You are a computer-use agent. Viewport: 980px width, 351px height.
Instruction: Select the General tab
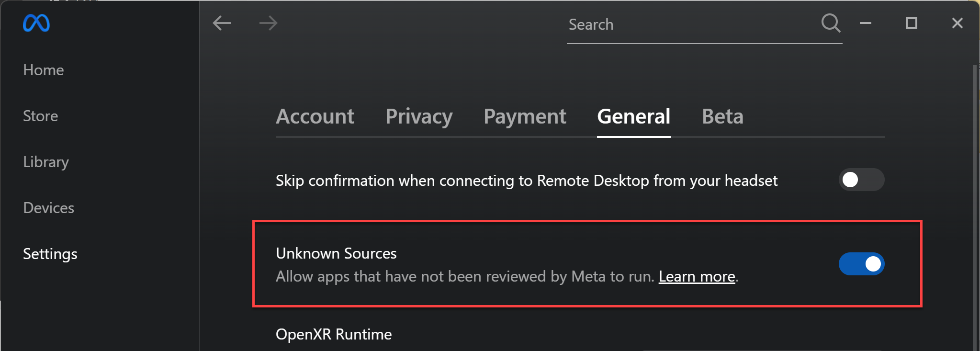(633, 116)
